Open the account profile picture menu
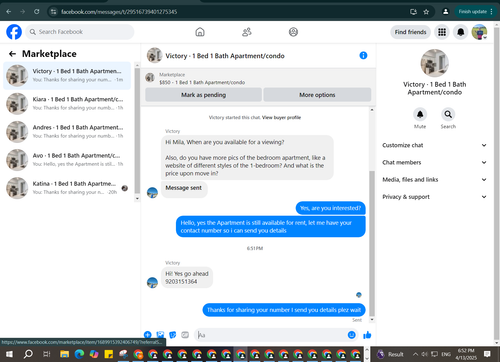This screenshot has width=500, height=362. [x=479, y=32]
